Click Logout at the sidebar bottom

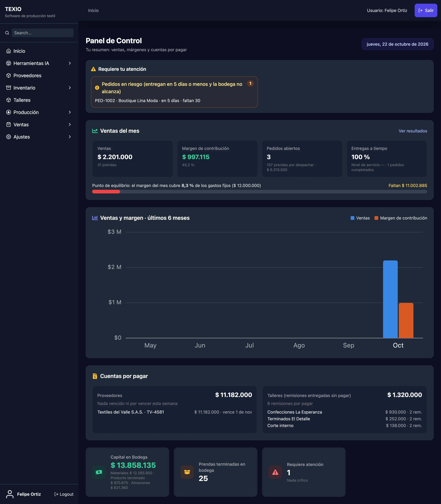pyautogui.click(x=64, y=494)
